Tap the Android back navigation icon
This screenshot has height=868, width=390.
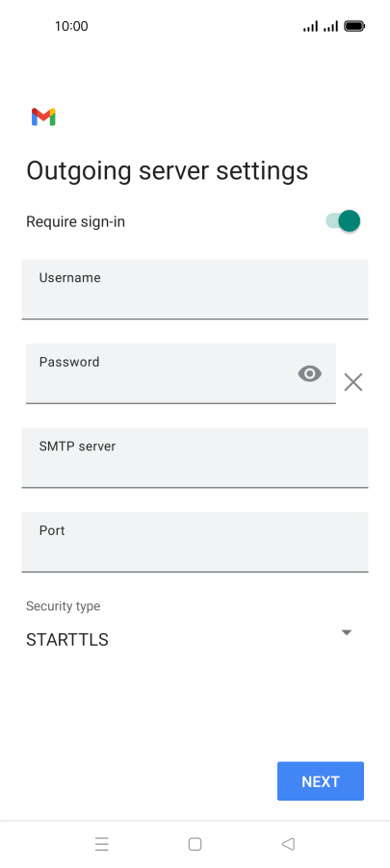288,844
